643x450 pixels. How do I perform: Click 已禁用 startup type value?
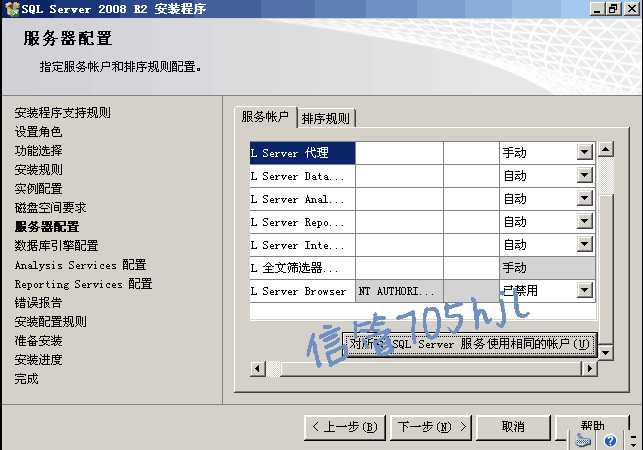tap(520, 291)
